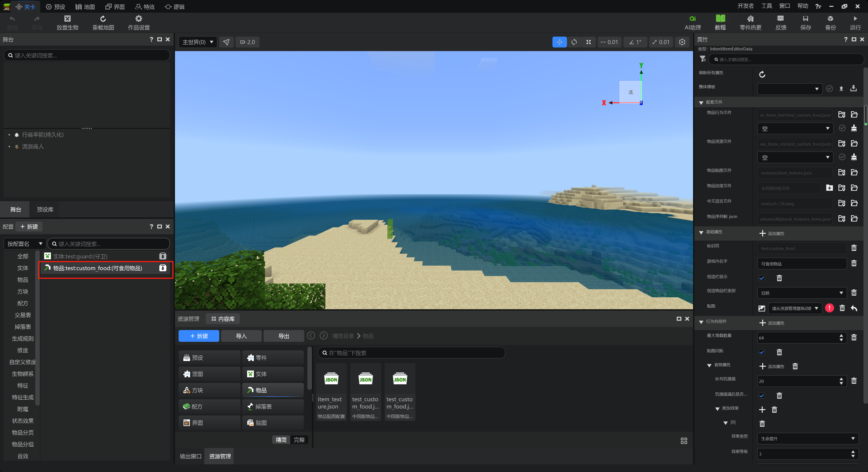
Task: Increase the 效果等级 stepper value
Action: (x=853, y=452)
